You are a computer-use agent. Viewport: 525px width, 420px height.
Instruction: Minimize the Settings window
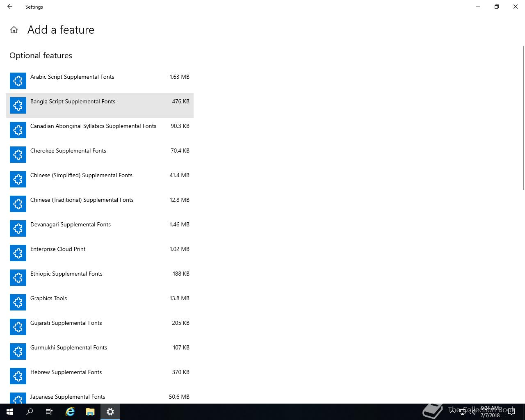tap(478, 7)
